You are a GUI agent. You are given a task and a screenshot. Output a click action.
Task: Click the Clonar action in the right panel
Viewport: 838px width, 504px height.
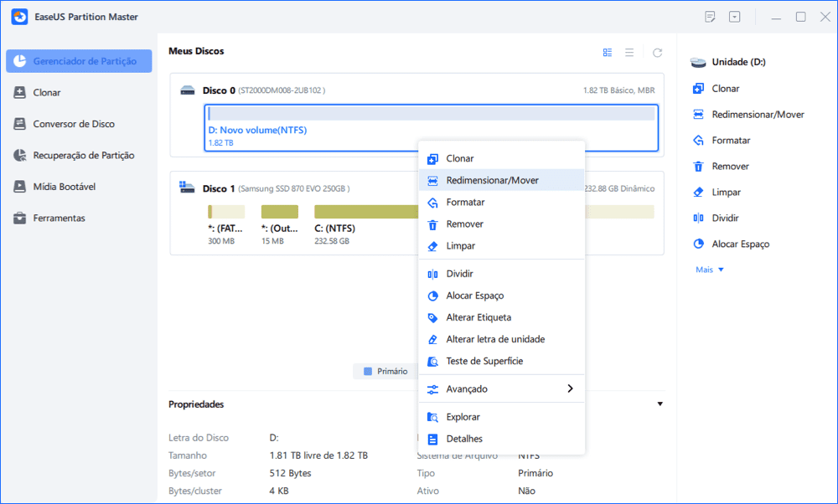716,89
